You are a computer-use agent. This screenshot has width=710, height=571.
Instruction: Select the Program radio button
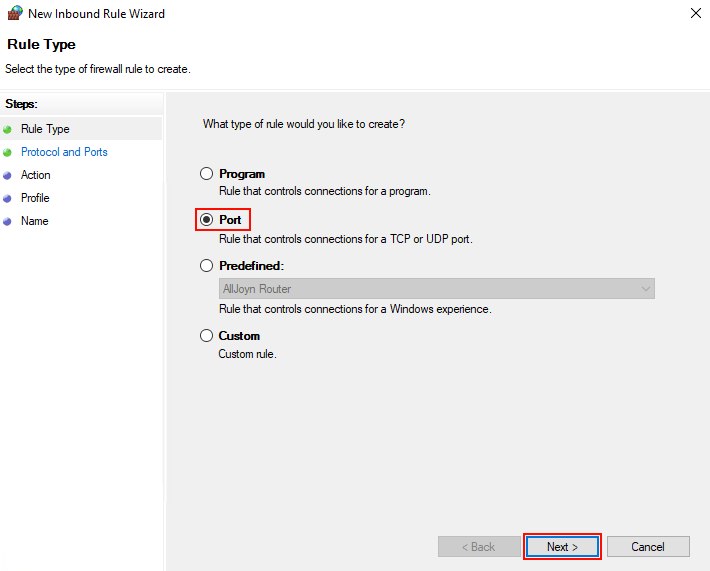(x=207, y=174)
